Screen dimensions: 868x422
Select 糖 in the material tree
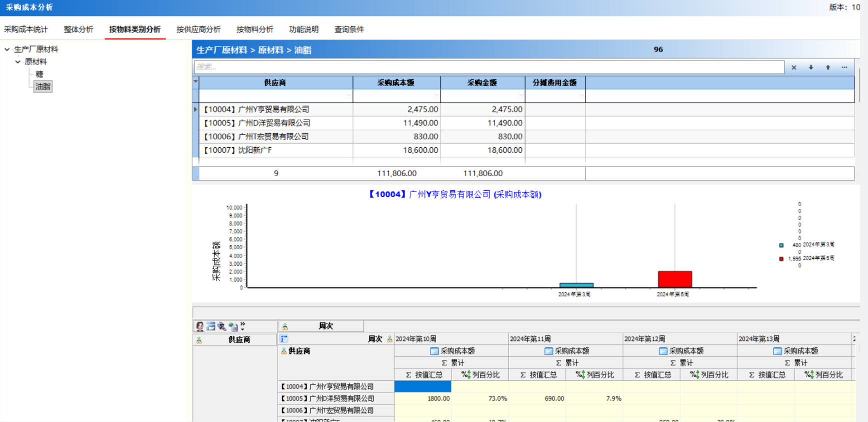[x=39, y=74]
